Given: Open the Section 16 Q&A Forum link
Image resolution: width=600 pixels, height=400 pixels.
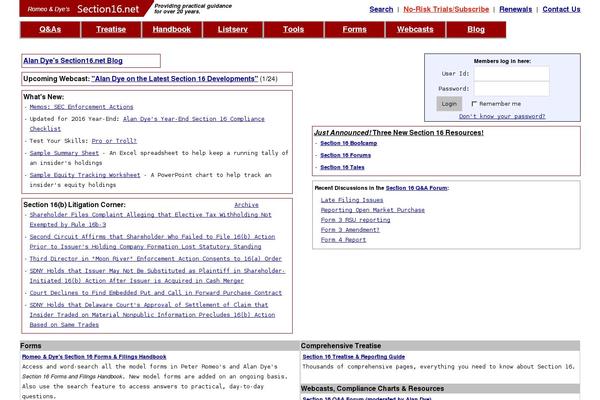Looking at the screenshot, I should [x=416, y=188].
